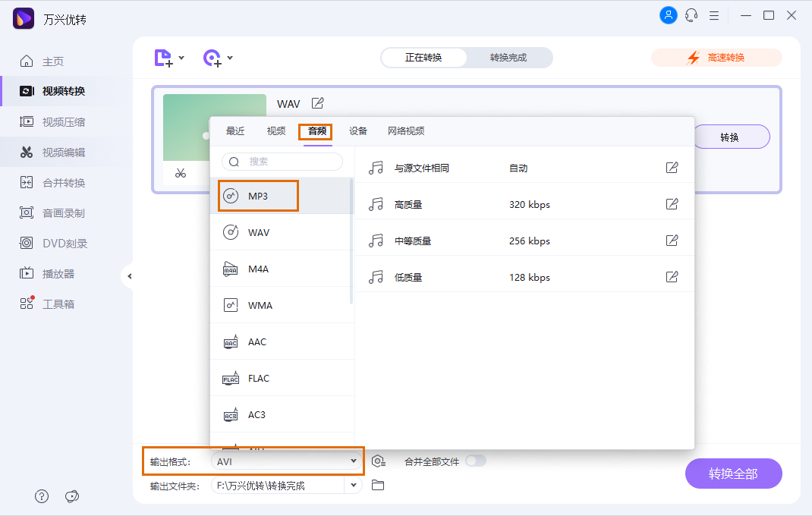Click the 转换 button

point(729,137)
